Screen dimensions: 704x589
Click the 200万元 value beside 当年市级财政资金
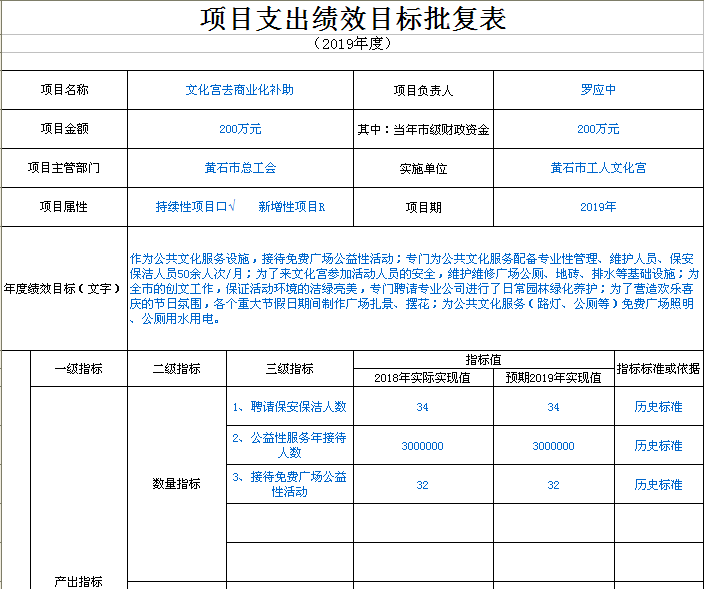[598, 129]
